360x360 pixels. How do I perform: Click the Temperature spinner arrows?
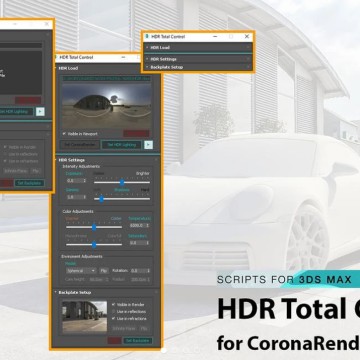(x=147, y=226)
